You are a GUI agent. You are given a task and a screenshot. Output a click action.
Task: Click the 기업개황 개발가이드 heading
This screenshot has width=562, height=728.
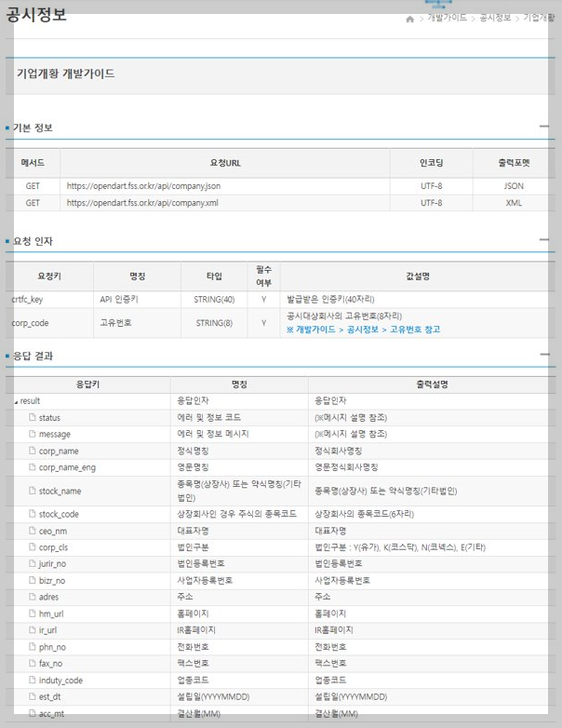pos(66,74)
